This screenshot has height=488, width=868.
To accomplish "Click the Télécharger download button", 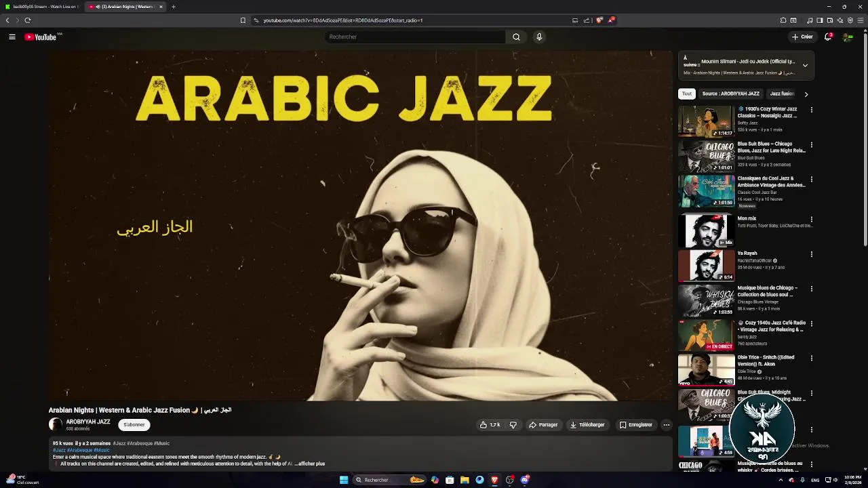I will pos(587,425).
